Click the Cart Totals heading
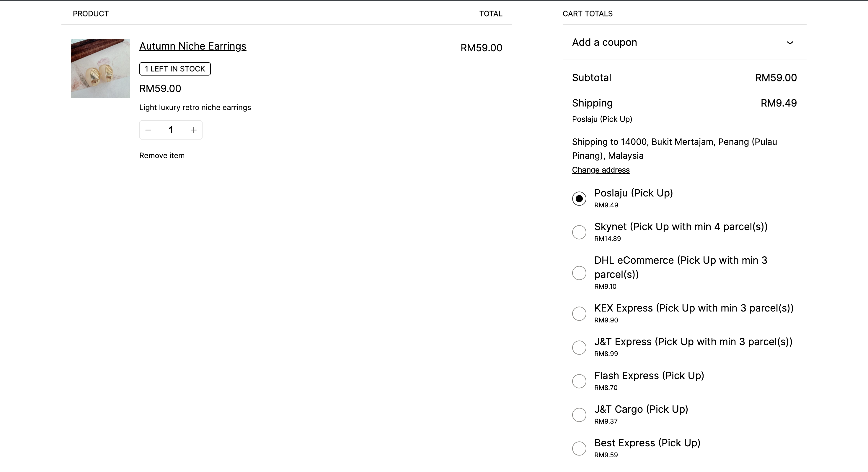The width and height of the screenshot is (868, 472). click(x=587, y=14)
